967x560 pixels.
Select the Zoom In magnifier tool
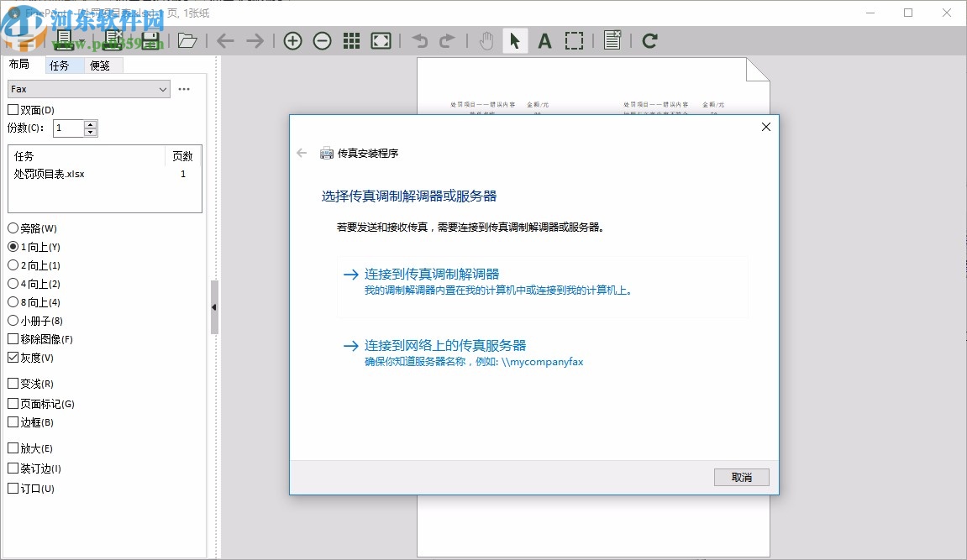293,39
